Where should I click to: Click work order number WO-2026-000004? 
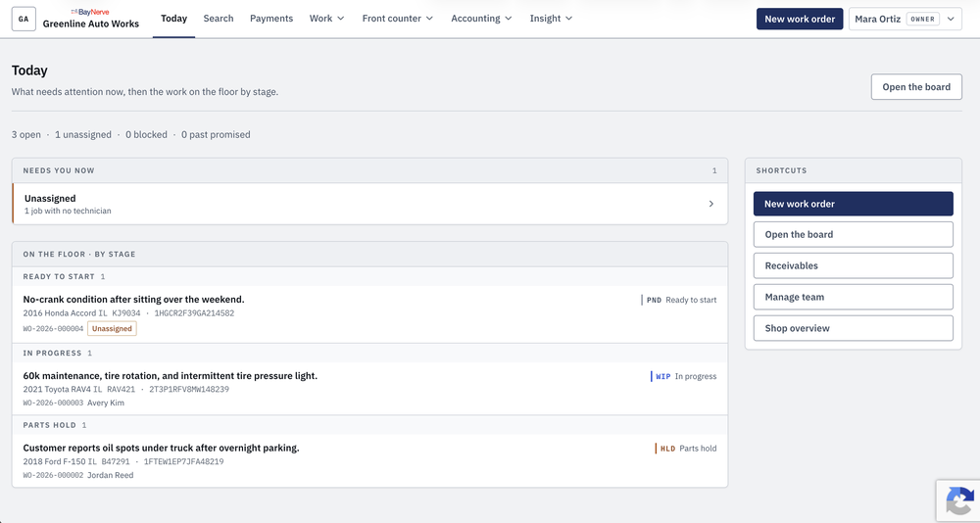pyautogui.click(x=53, y=329)
